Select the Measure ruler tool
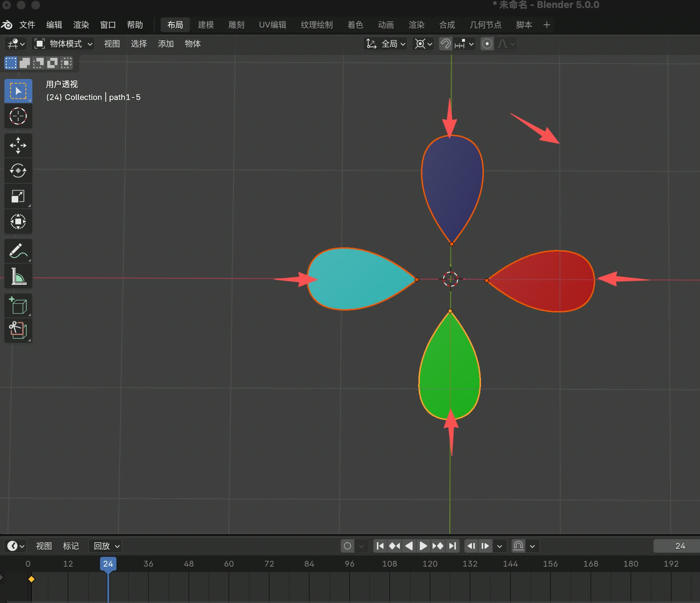This screenshot has height=603, width=700. click(18, 276)
